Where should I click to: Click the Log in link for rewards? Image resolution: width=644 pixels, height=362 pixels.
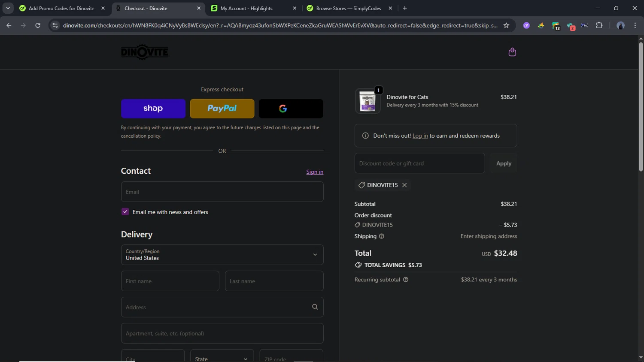420,136
